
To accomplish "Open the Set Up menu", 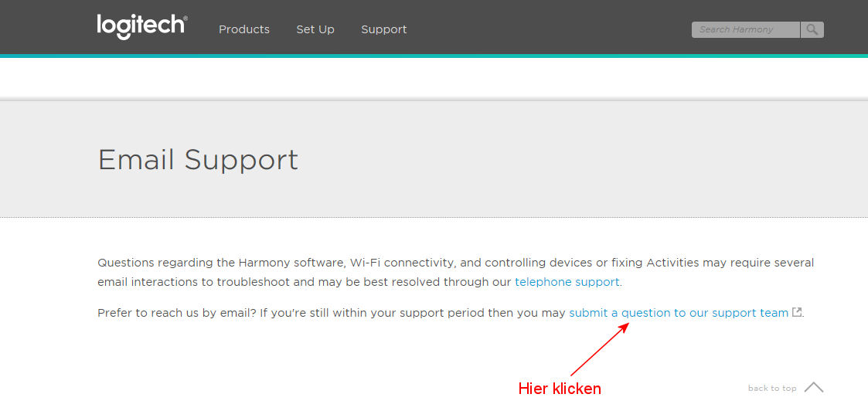I will (x=315, y=29).
